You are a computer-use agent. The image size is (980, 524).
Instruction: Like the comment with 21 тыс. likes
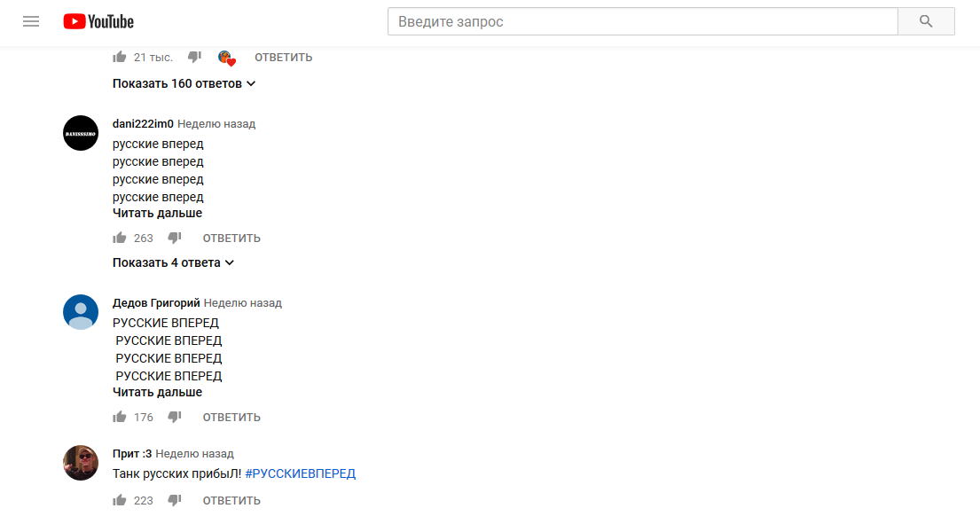(x=120, y=58)
